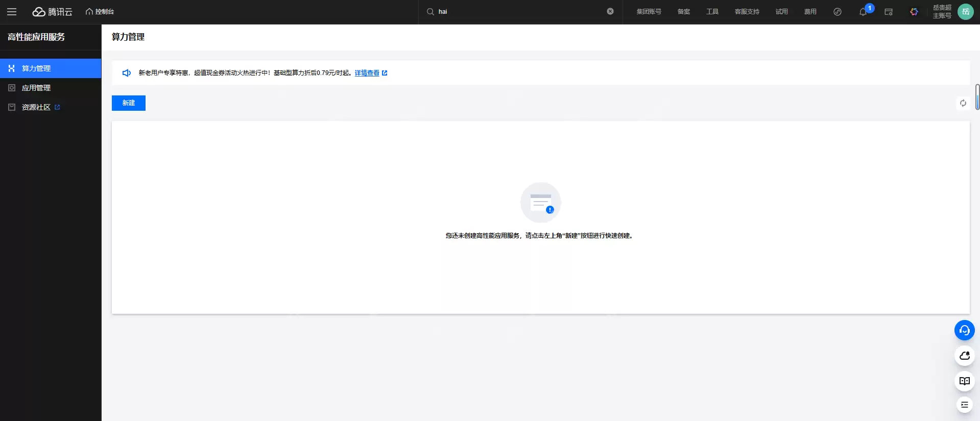Click the floating cloud notification icon
The width and height of the screenshot is (980, 421).
964,356
